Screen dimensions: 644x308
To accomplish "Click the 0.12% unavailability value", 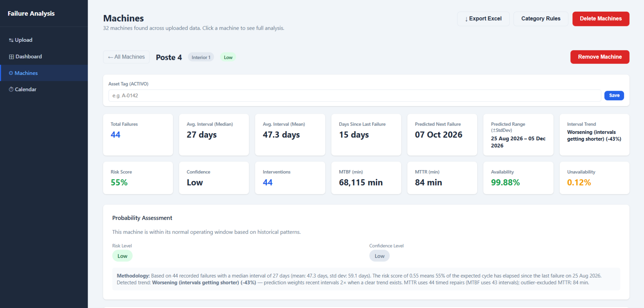I will (x=579, y=183).
